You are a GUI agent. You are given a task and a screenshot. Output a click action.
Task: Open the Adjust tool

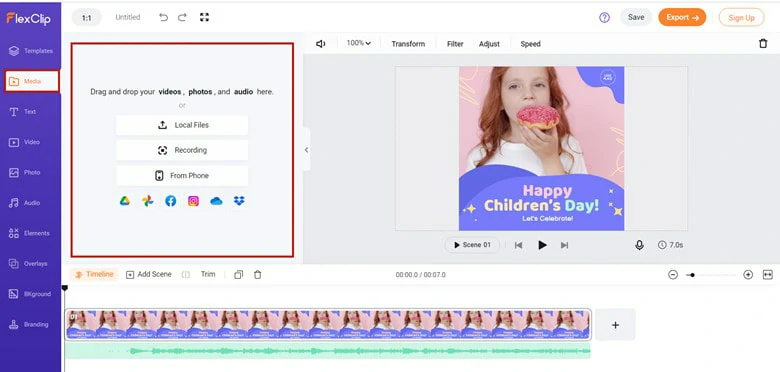coord(489,44)
